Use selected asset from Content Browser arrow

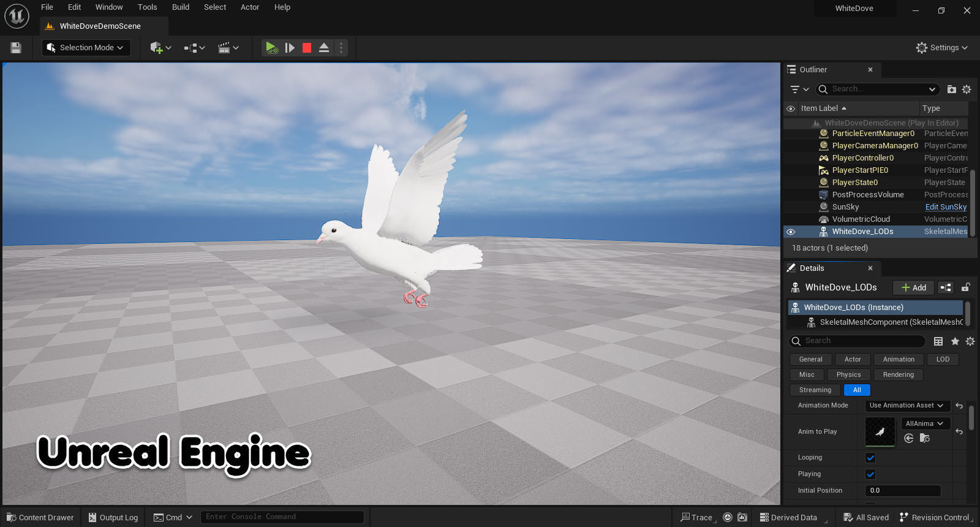point(909,438)
